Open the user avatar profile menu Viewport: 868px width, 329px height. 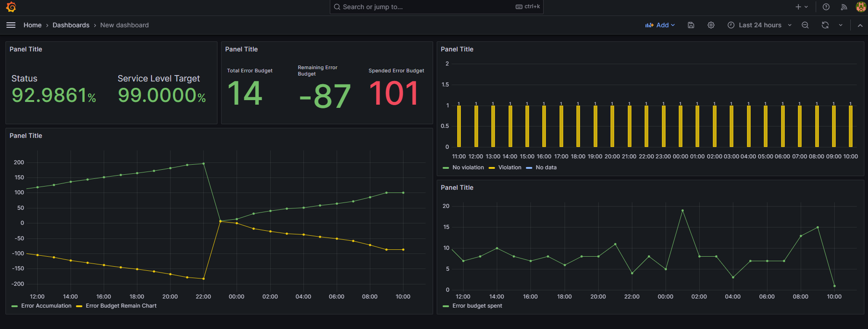click(861, 7)
